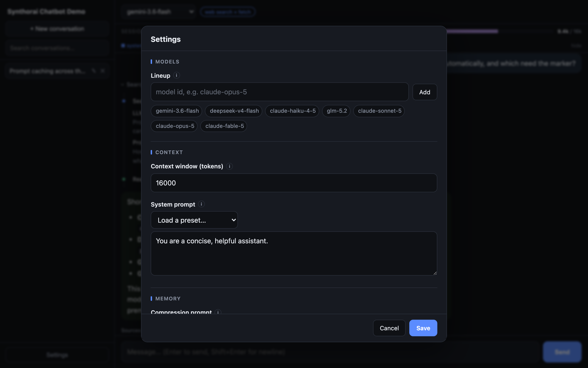Viewport: 588px width, 368px height.
Task: Click the MEMORY section heading
Action: click(x=168, y=299)
